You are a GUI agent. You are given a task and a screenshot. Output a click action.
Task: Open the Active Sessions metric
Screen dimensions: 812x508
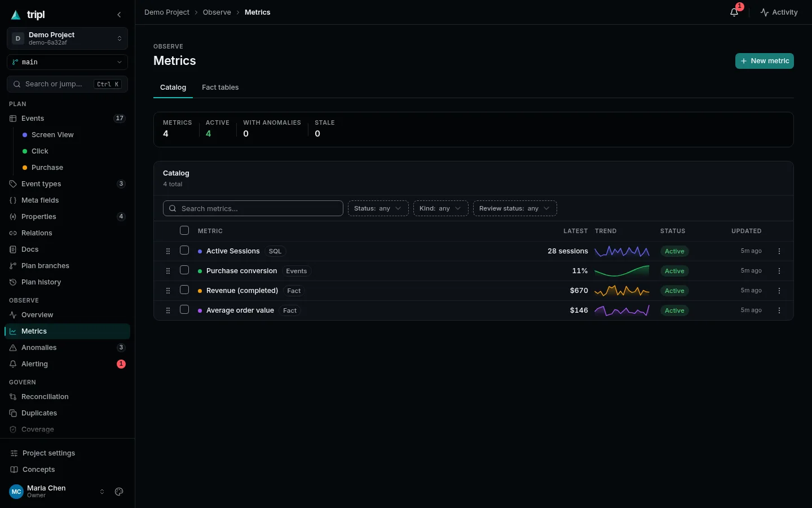(233, 251)
